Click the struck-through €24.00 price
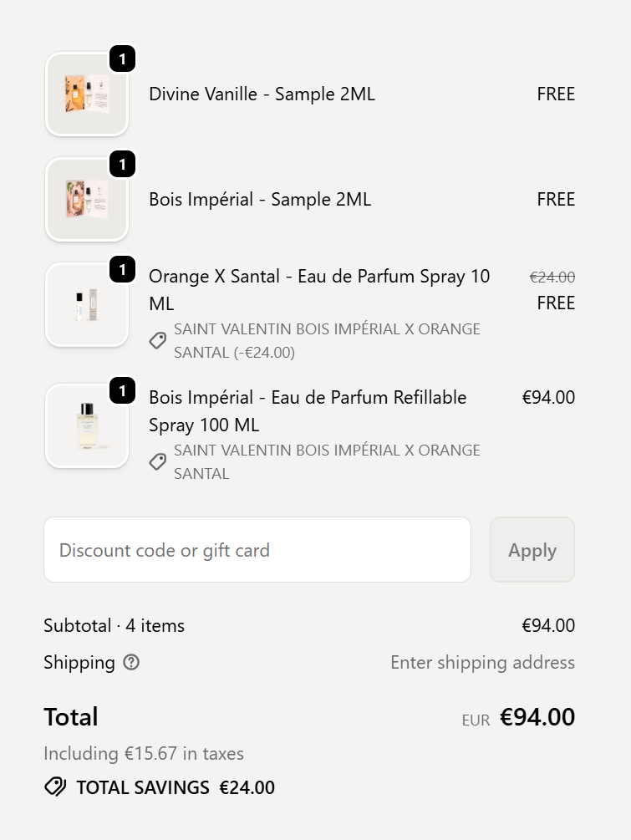 pyautogui.click(x=552, y=277)
